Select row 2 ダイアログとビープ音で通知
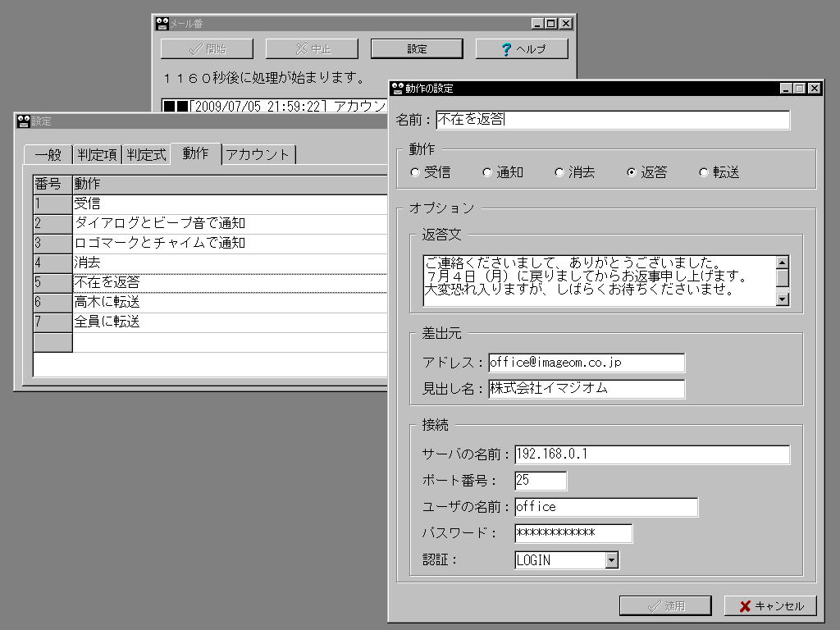The image size is (840, 630). click(230, 224)
